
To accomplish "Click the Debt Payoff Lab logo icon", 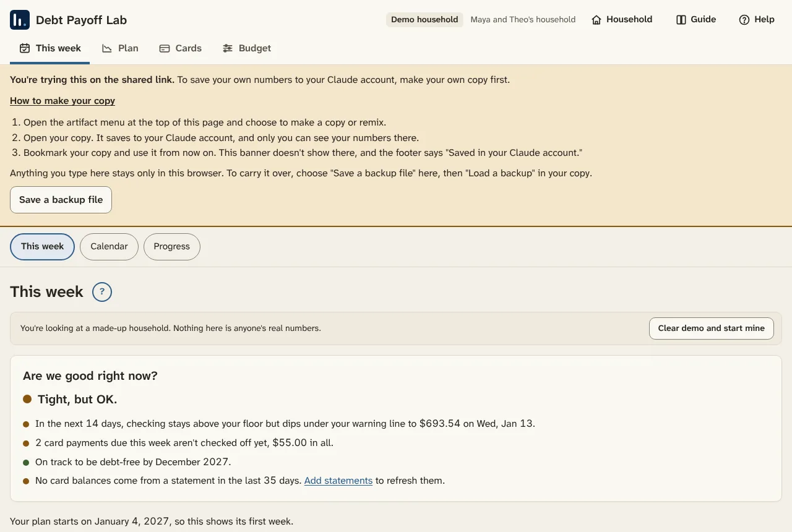I will (x=20, y=20).
